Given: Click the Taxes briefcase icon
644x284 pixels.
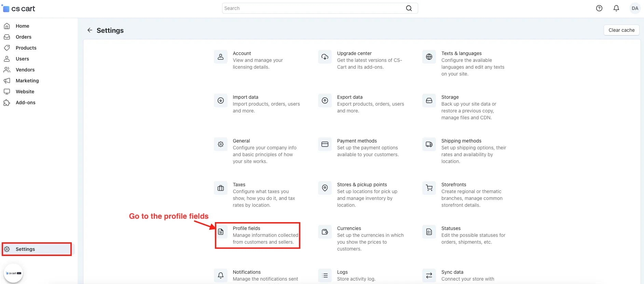Looking at the screenshot, I should (x=221, y=188).
